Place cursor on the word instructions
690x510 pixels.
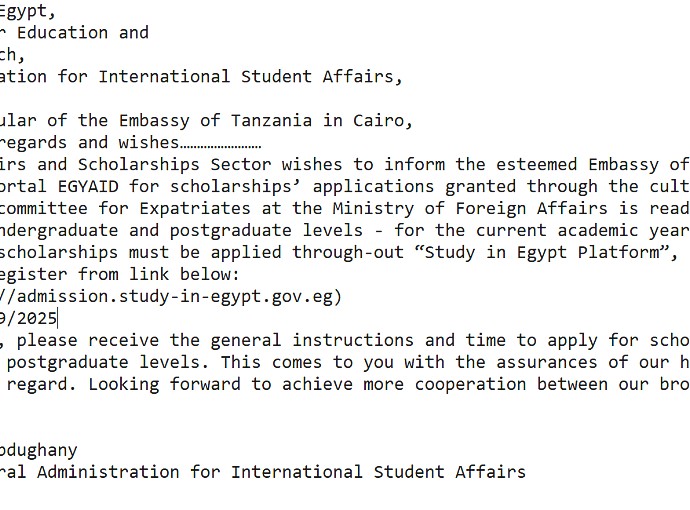352,340
